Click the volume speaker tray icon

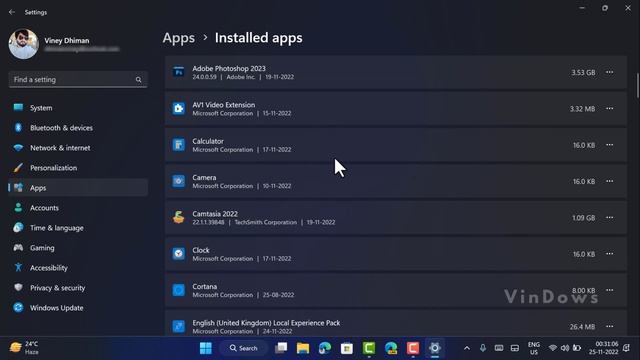pos(565,348)
